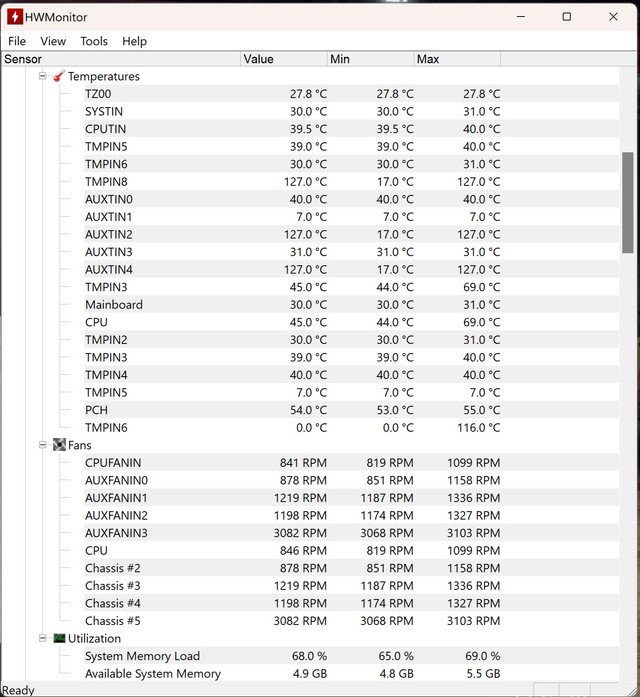Select the Chassis #4 fan row
Screen dimensions: 640x697
tap(351, 603)
